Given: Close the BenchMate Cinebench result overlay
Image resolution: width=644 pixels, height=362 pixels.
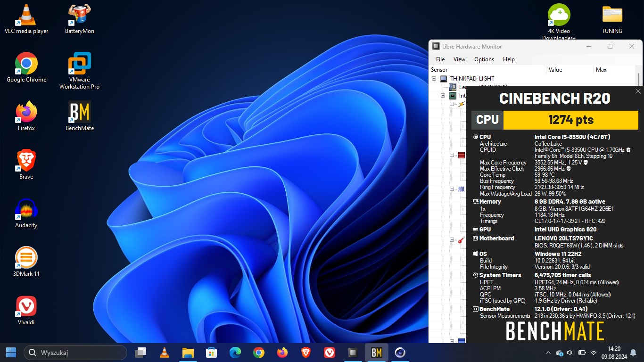Looking at the screenshot, I should tap(638, 91).
